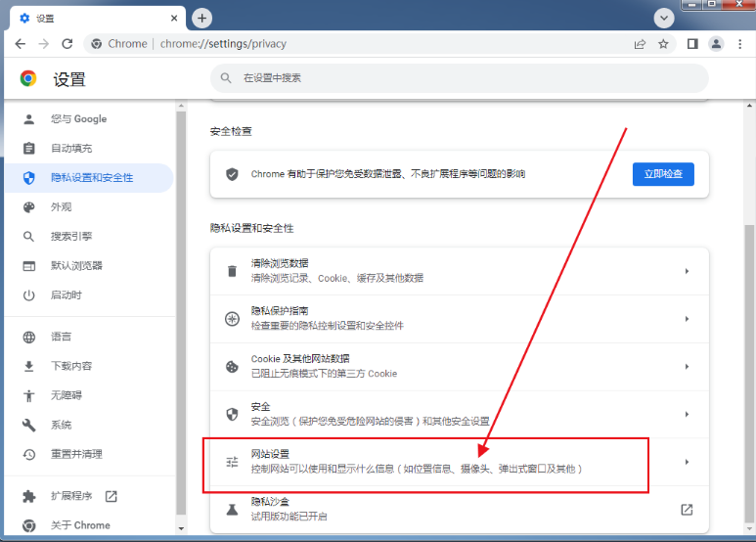Click trash icon beside 清除浏览数据

[x=232, y=271]
